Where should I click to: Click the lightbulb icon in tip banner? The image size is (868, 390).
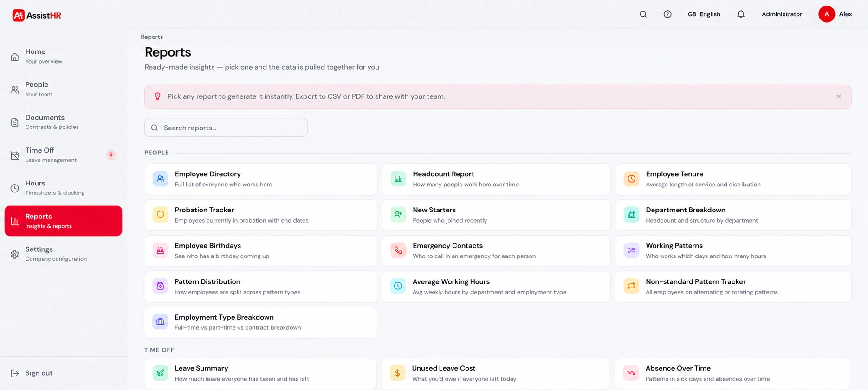point(157,96)
